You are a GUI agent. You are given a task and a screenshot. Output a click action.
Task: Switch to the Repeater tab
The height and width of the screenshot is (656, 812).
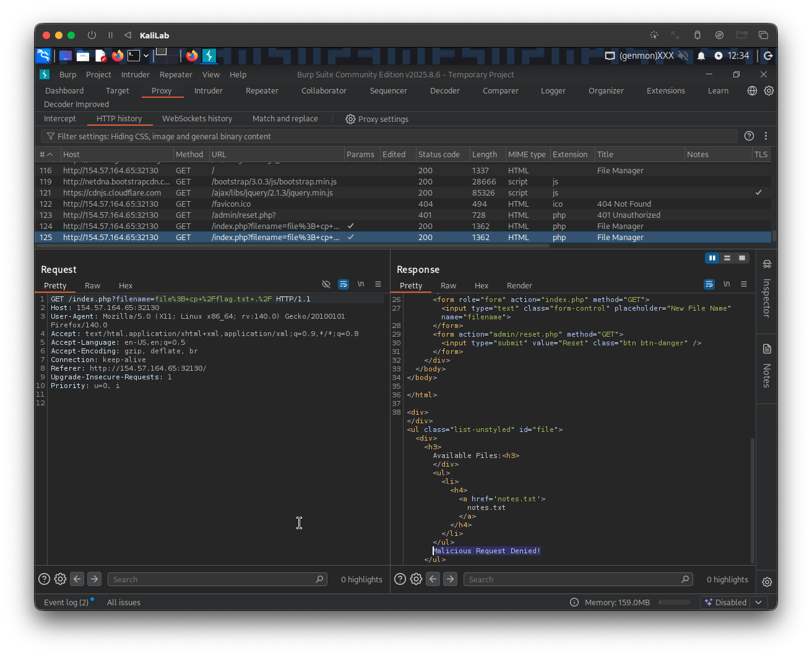click(x=262, y=90)
